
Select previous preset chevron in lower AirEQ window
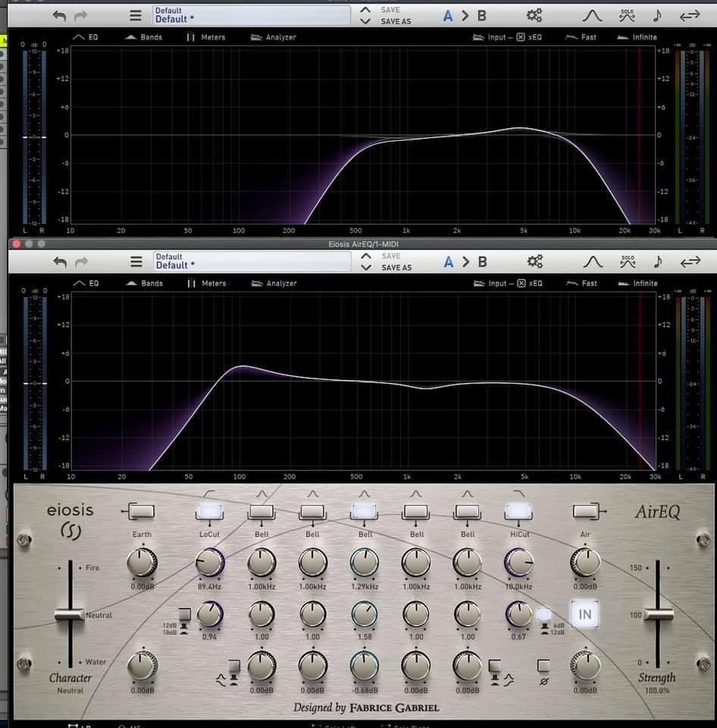point(366,256)
